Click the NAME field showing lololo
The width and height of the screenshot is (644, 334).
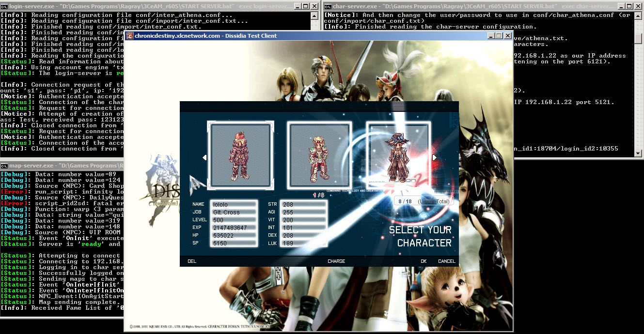point(234,204)
